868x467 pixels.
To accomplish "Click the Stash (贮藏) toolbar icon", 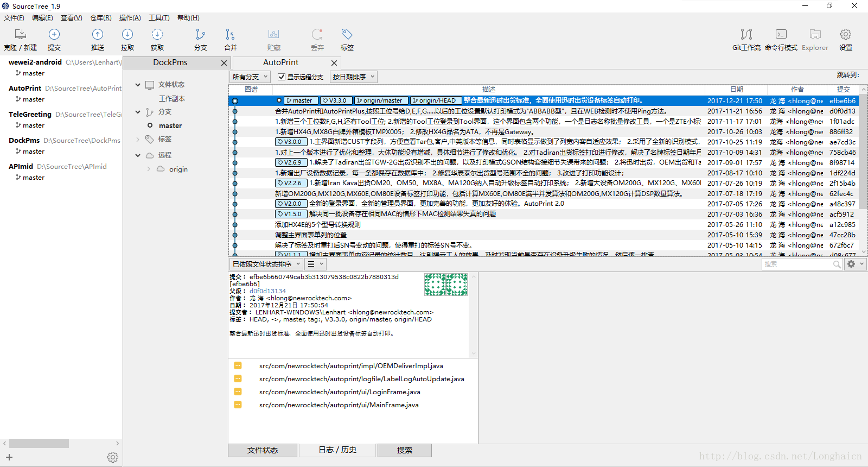I will coord(274,35).
